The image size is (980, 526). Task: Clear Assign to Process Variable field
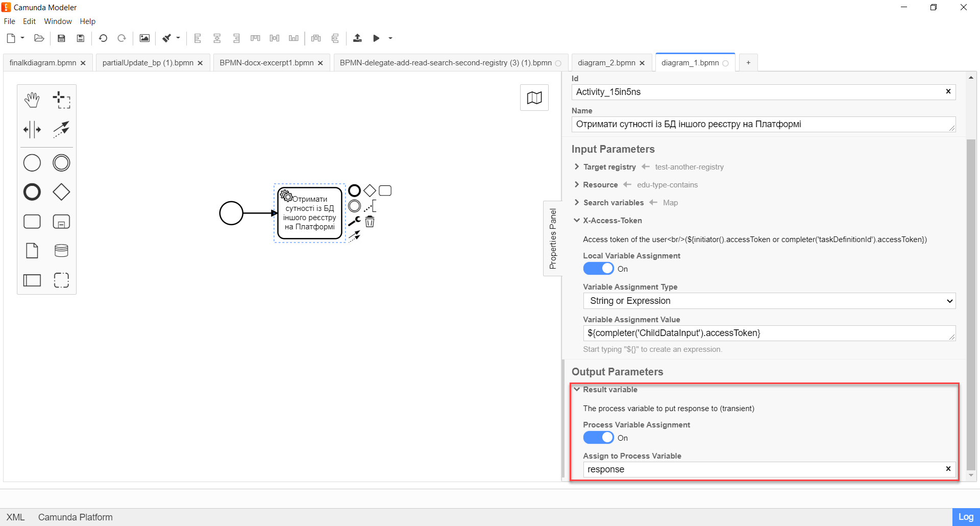click(x=948, y=469)
